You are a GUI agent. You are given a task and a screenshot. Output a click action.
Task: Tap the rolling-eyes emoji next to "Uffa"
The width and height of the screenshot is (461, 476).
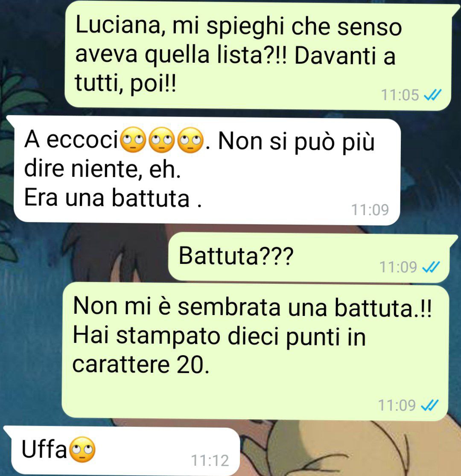click(82, 450)
